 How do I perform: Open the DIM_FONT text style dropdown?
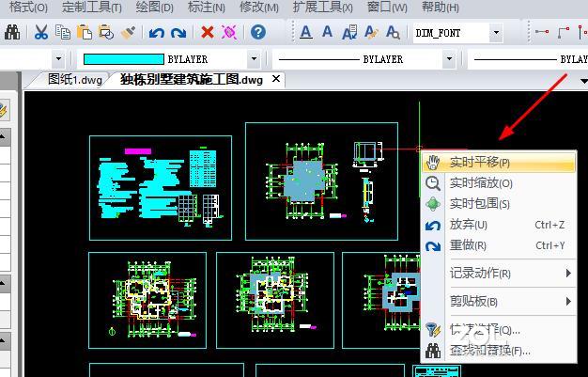coord(496,33)
